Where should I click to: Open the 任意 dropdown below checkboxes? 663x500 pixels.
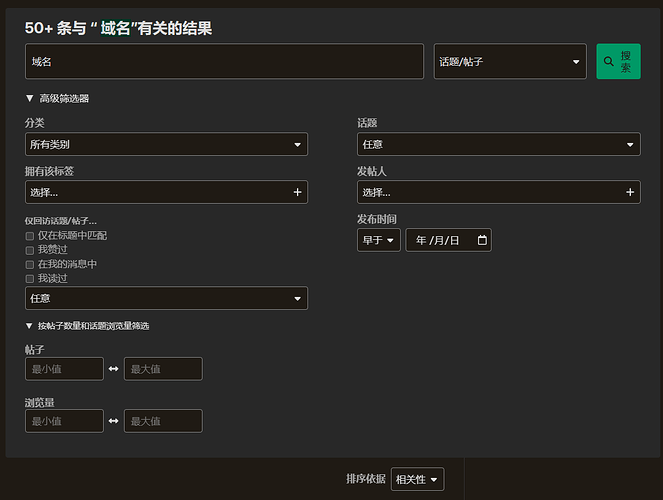166,298
